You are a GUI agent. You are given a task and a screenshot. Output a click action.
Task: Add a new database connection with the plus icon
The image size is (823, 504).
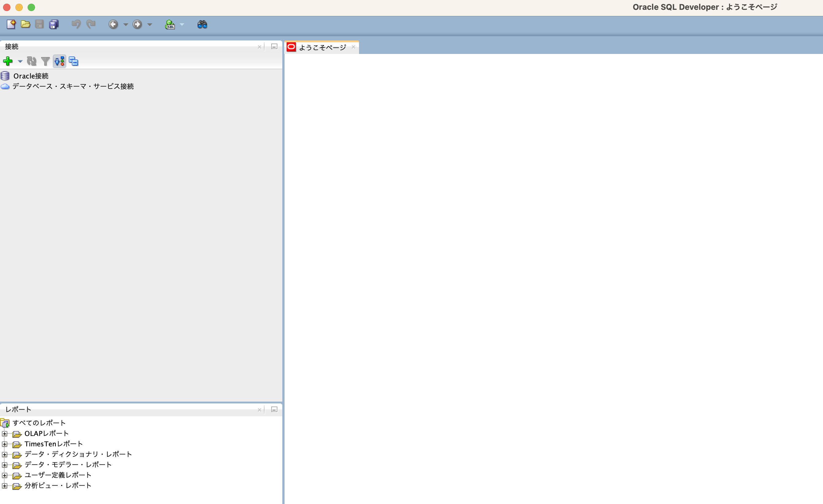(x=8, y=61)
